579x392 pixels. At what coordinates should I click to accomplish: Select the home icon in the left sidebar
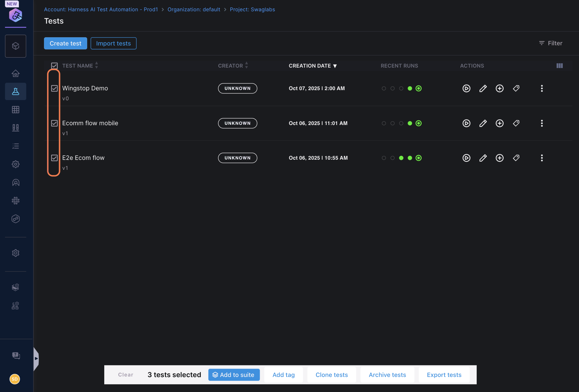coord(16,73)
